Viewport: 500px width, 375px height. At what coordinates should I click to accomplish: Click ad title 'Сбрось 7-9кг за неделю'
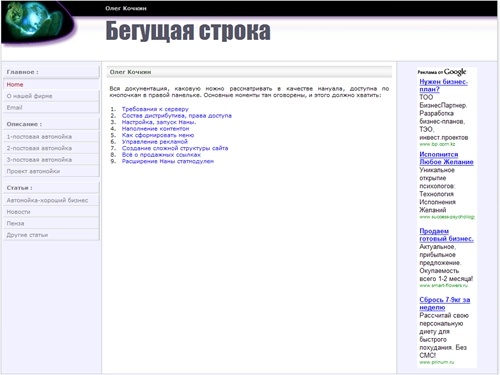point(445,303)
